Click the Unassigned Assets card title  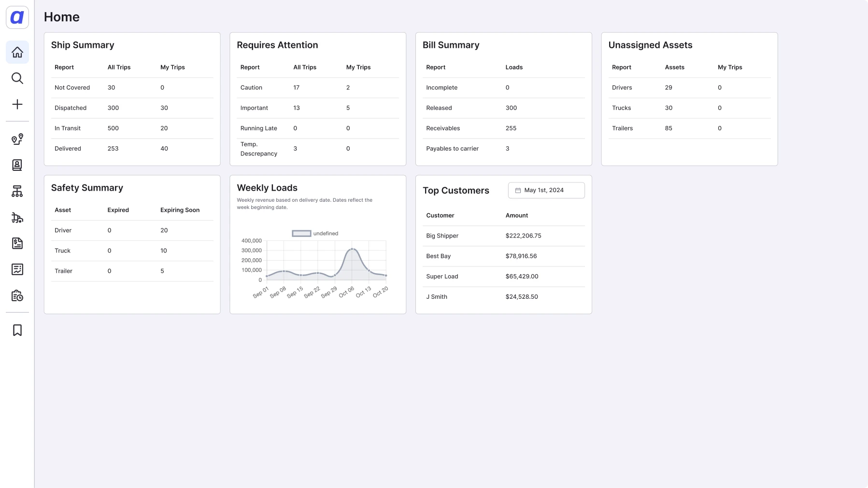click(x=650, y=45)
